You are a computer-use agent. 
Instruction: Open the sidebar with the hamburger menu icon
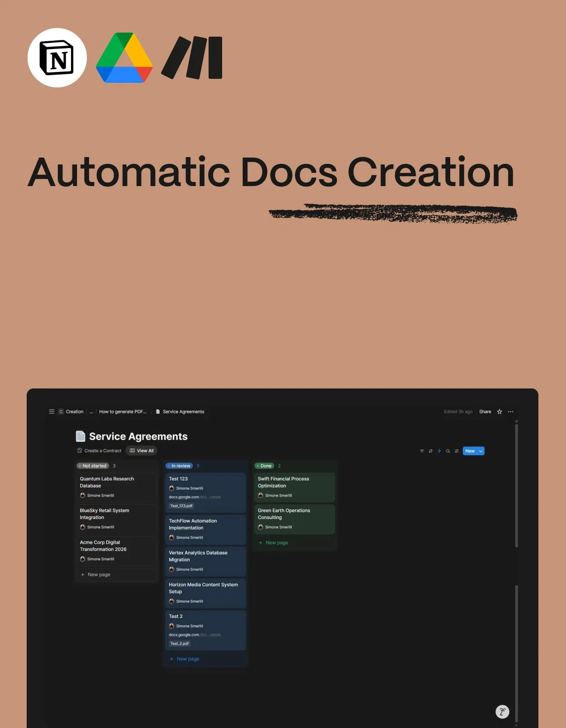click(x=52, y=412)
